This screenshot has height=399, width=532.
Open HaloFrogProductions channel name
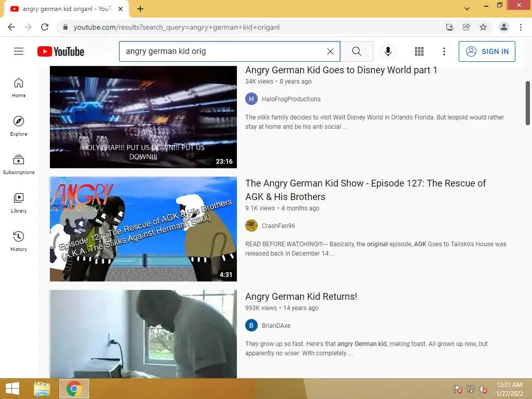coord(291,99)
